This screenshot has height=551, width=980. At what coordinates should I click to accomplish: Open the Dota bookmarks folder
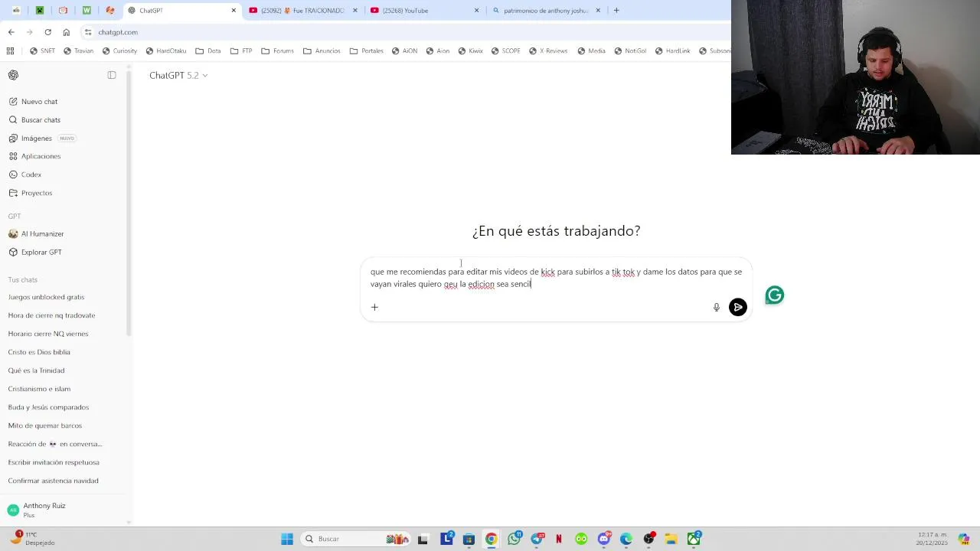[x=208, y=51]
